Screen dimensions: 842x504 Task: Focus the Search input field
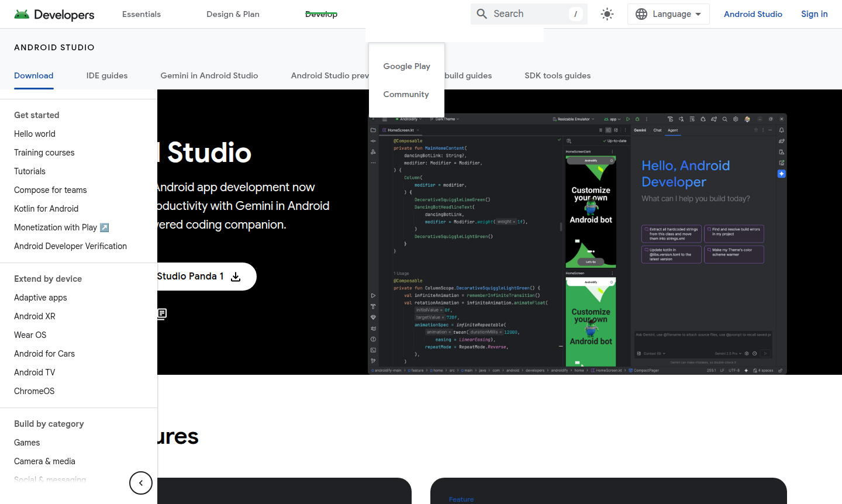[x=529, y=14]
